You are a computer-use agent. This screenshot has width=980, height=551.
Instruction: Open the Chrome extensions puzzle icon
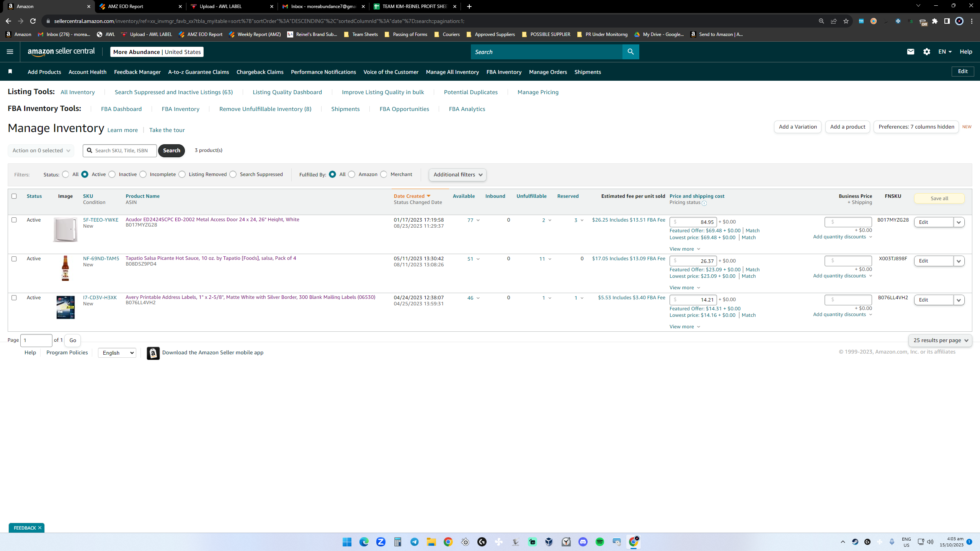935,21
